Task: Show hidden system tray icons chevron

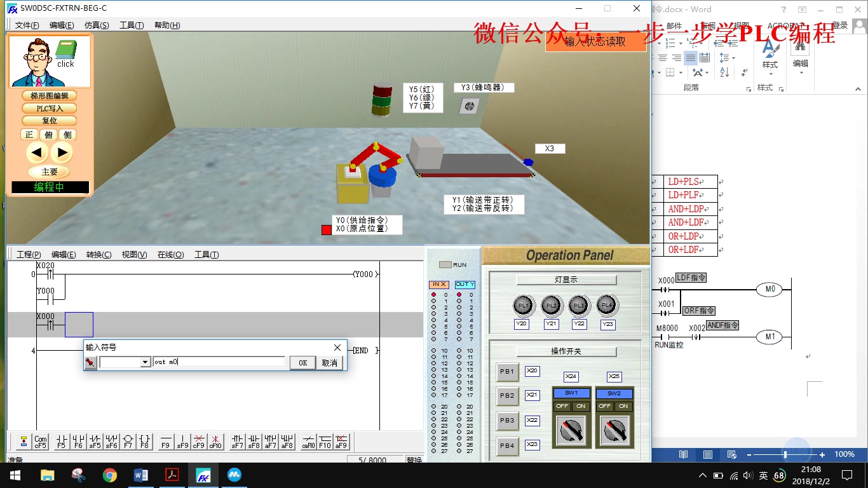Action: click(x=702, y=475)
